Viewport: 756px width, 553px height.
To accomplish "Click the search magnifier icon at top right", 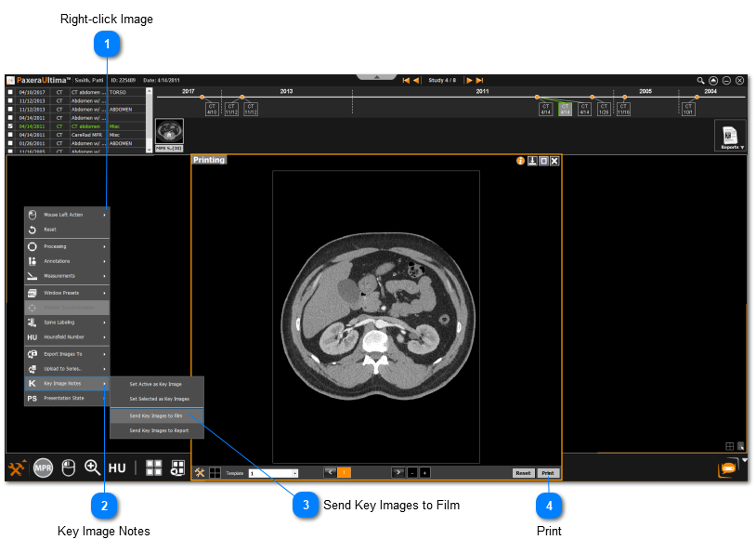I will pos(702,81).
